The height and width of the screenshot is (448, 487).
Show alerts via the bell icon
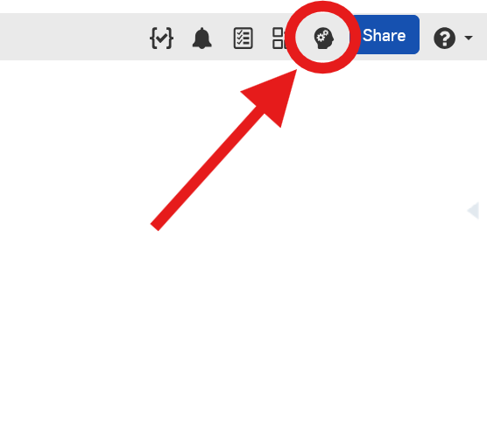[x=201, y=38]
